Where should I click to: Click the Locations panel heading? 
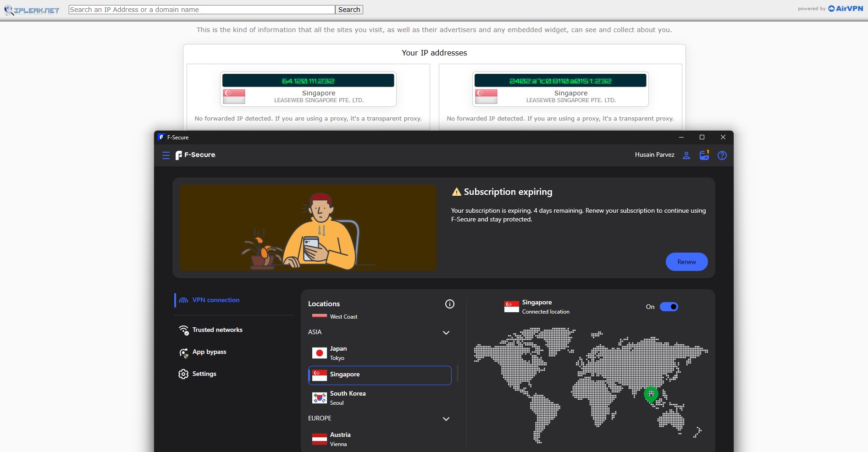click(324, 304)
